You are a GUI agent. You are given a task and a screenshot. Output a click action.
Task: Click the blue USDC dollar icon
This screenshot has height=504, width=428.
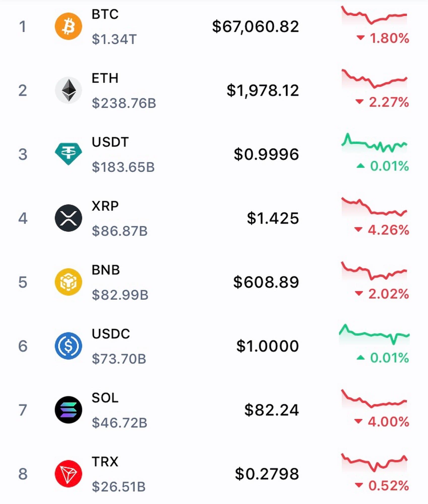tap(68, 345)
